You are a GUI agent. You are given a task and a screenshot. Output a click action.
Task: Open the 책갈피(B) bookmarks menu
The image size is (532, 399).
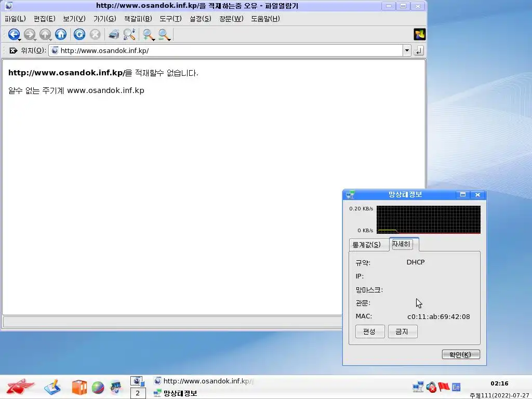[138, 19]
